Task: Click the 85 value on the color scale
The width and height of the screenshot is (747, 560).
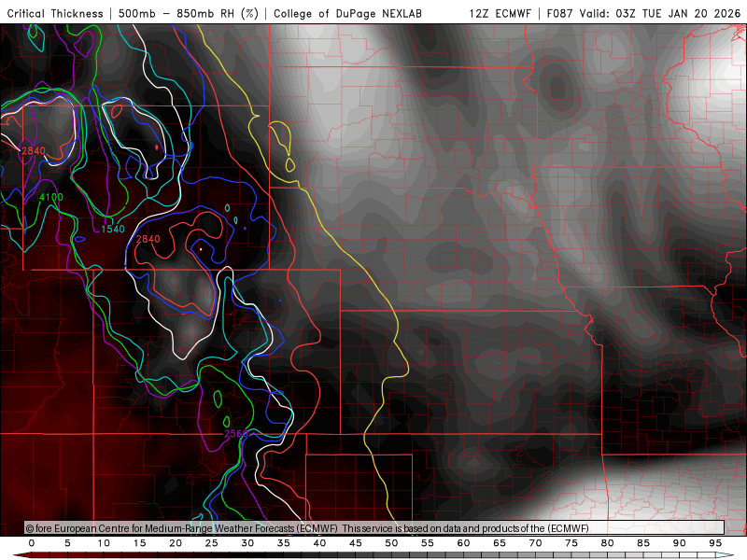Action: pyautogui.click(x=643, y=543)
